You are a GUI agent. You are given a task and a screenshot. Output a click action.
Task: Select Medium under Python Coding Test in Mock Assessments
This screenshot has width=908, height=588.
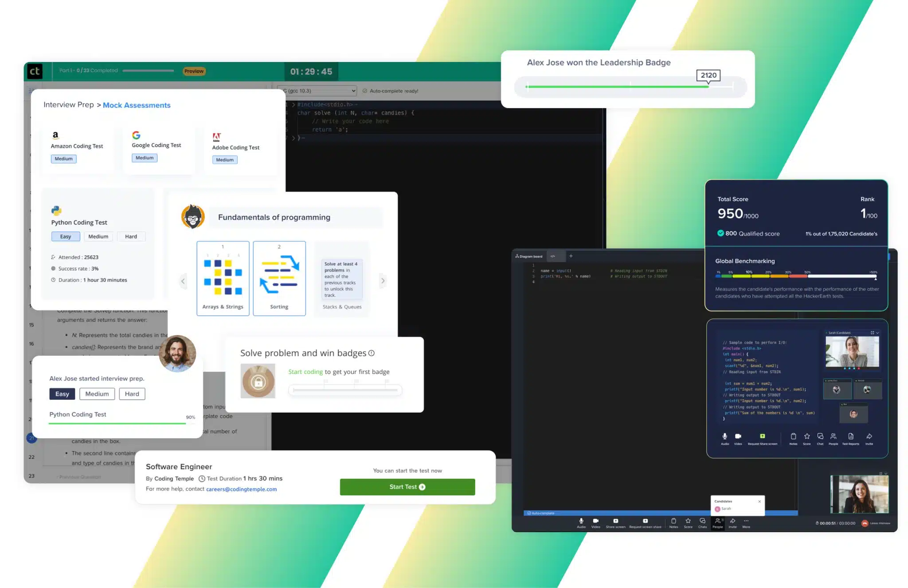(98, 237)
